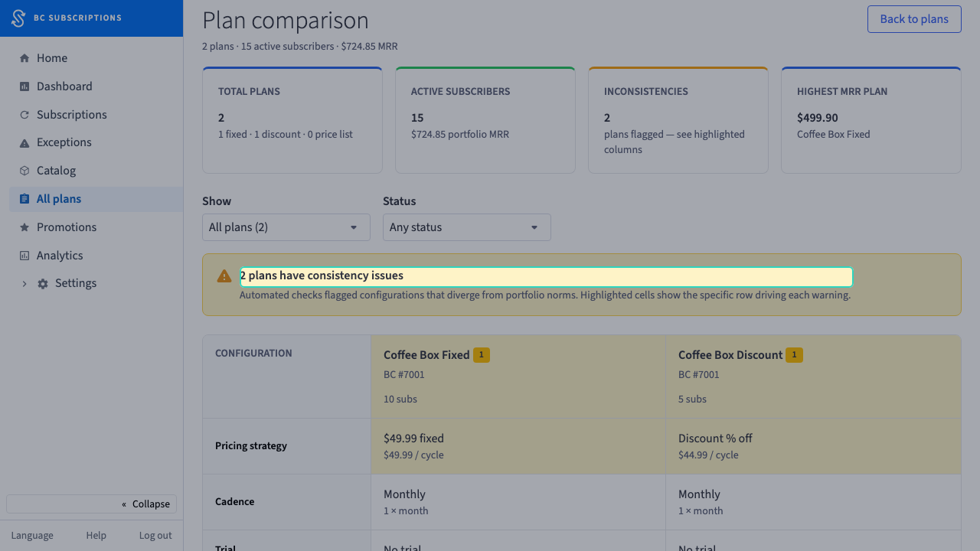Click the Promotions star icon

coord(24,227)
